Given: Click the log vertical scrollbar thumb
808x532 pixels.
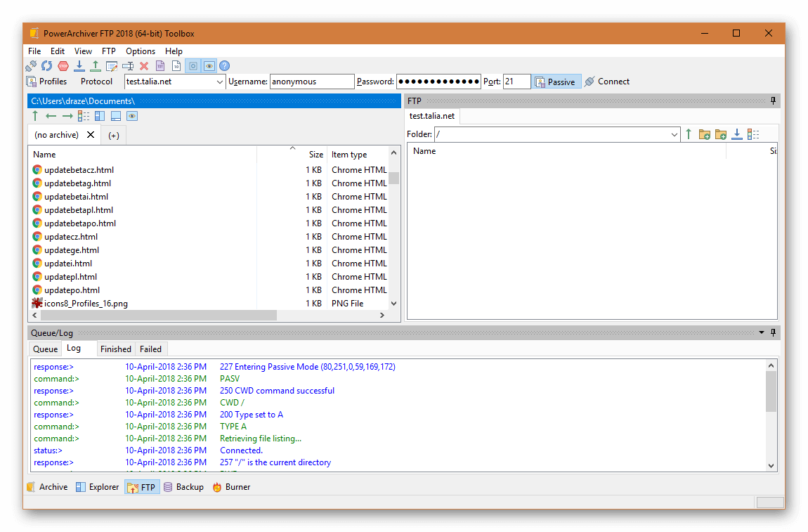Looking at the screenshot, I should tap(771, 391).
